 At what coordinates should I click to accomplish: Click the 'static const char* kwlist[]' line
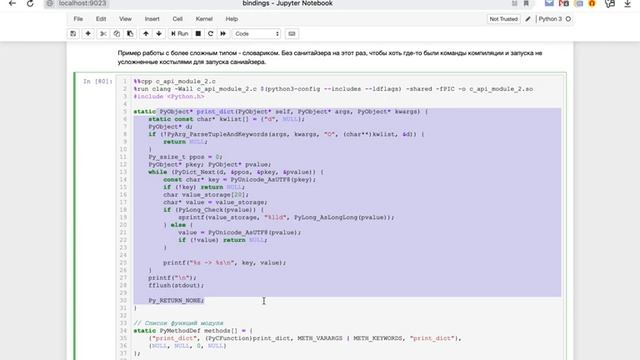227,119
